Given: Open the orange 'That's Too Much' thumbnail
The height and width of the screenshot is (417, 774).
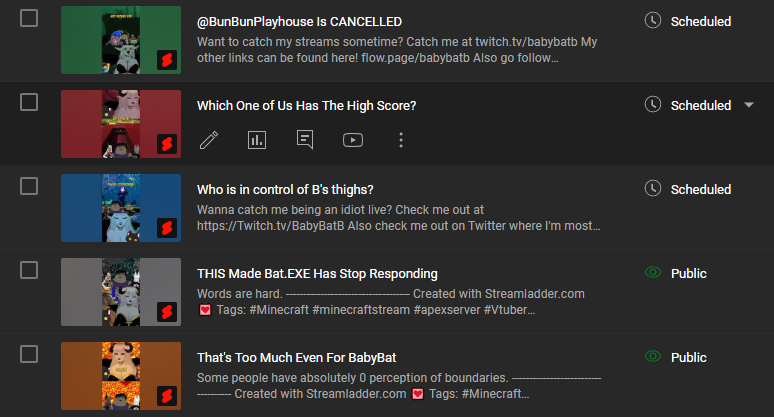Looking at the screenshot, I should click(x=121, y=375).
